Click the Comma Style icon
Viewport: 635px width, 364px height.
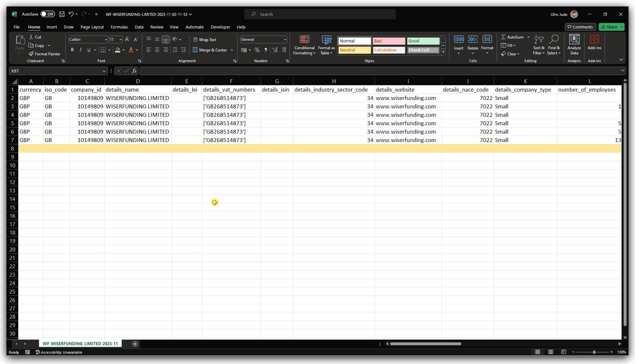[266, 50]
